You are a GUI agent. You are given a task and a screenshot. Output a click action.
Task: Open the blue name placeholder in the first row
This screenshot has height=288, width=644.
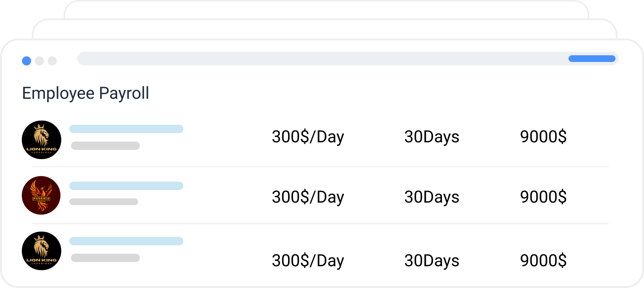126,129
